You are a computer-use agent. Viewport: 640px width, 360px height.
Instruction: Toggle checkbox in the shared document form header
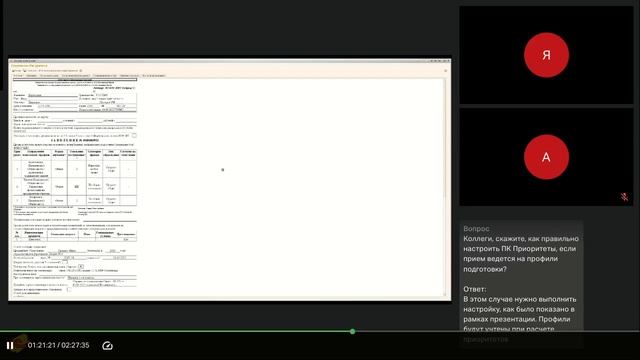pos(134,136)
